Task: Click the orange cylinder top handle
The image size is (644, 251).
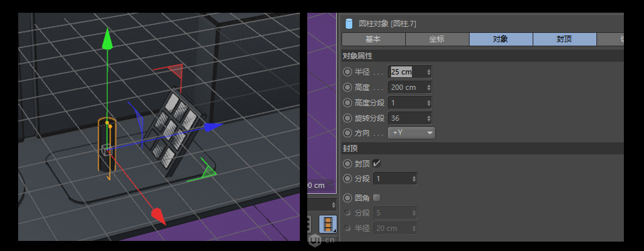Action: pyautogui.click(x=107, y=122)
